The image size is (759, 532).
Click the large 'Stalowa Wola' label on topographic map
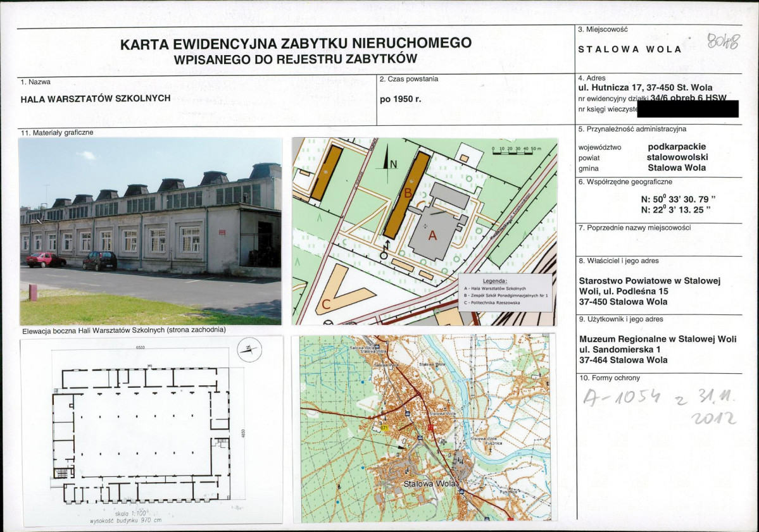point(430,483)
